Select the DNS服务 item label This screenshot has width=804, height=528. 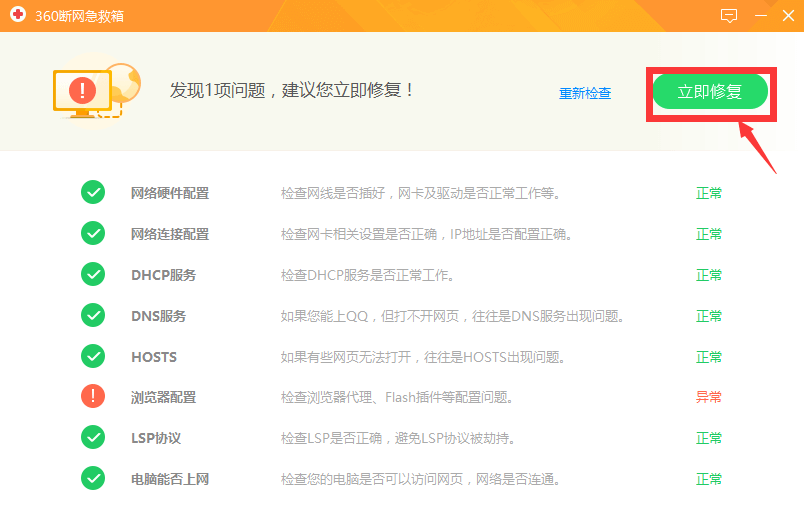coord(158,316)
